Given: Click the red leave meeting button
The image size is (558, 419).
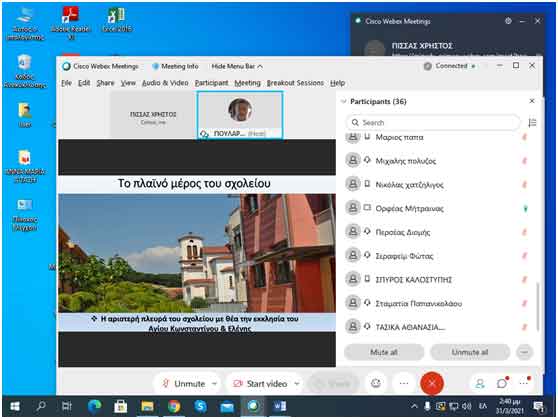Looking at the screenshot, I should [432, 383].
